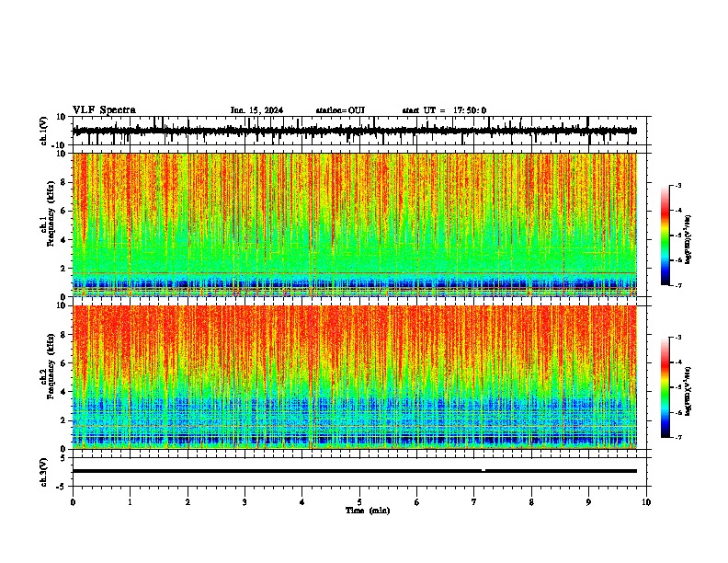Click the "start UT = 17:50: 0" header text
The image size is (728, 563).
tap(444, 110)
